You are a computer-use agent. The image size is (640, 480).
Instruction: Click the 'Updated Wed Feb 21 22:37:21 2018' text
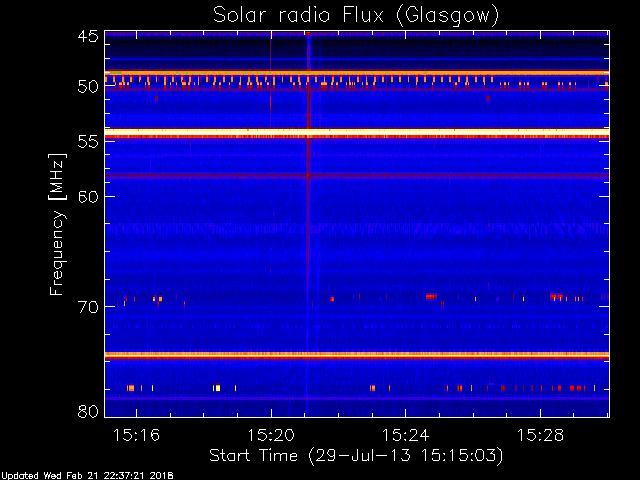[87, 476]
